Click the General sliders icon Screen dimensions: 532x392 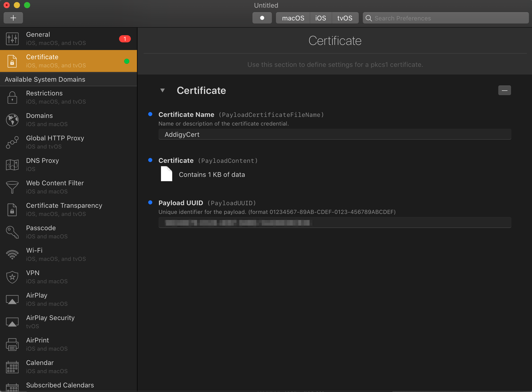coord(12,39)
